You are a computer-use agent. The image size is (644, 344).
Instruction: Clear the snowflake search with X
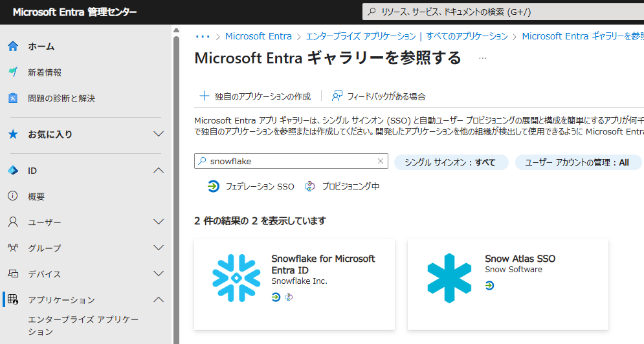381,161
